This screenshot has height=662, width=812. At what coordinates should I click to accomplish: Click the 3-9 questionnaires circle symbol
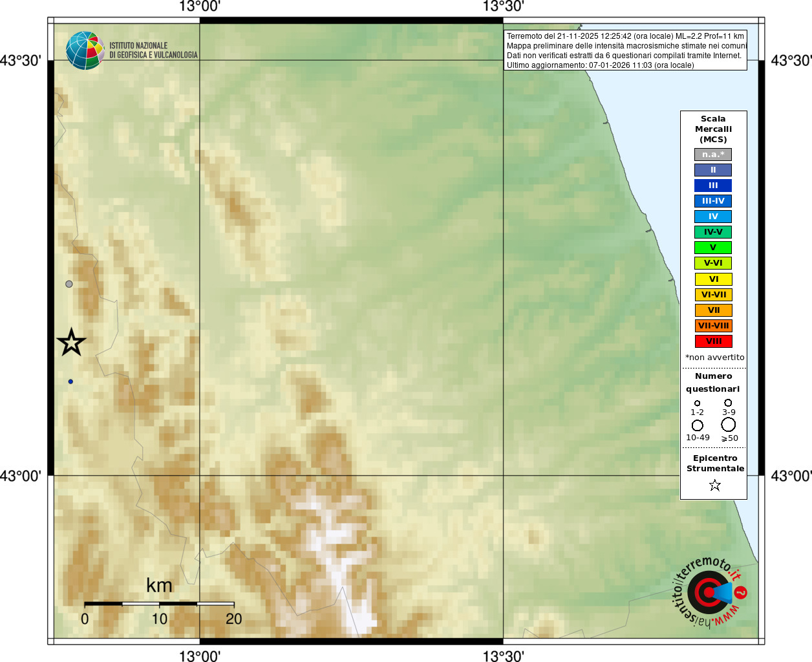pyautogui.click(x=728, y=403)
